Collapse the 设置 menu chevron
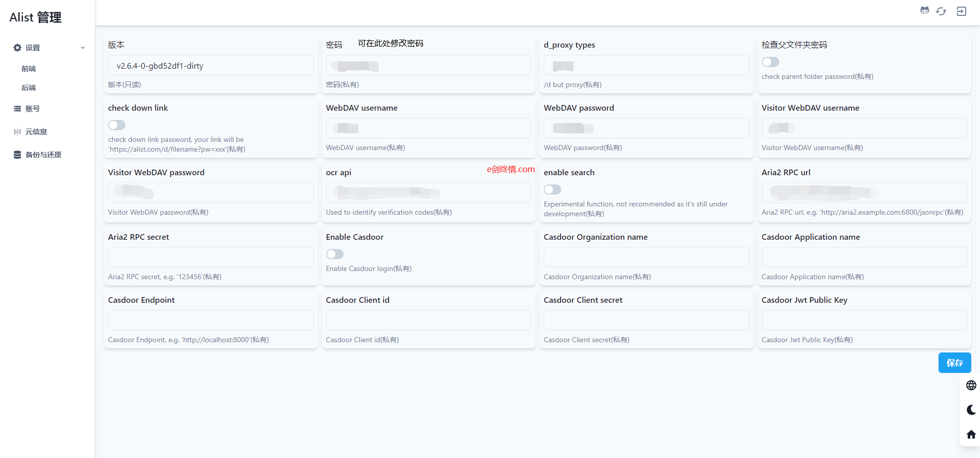980x458 pixels. click(x=83, y=48)
